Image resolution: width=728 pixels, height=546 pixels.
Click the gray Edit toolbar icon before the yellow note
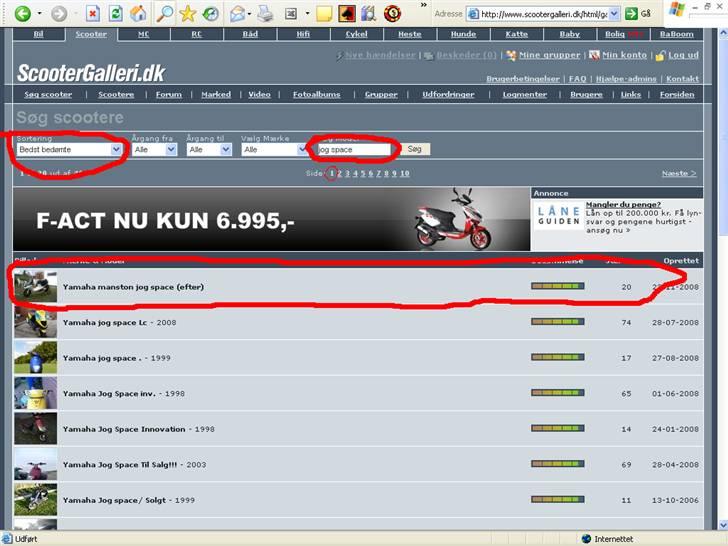[x=291, y=13]
